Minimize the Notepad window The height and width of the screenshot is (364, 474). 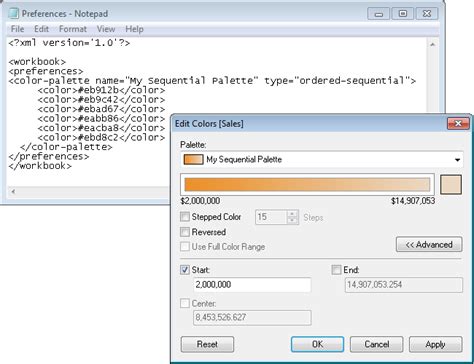tap(378, 14)
